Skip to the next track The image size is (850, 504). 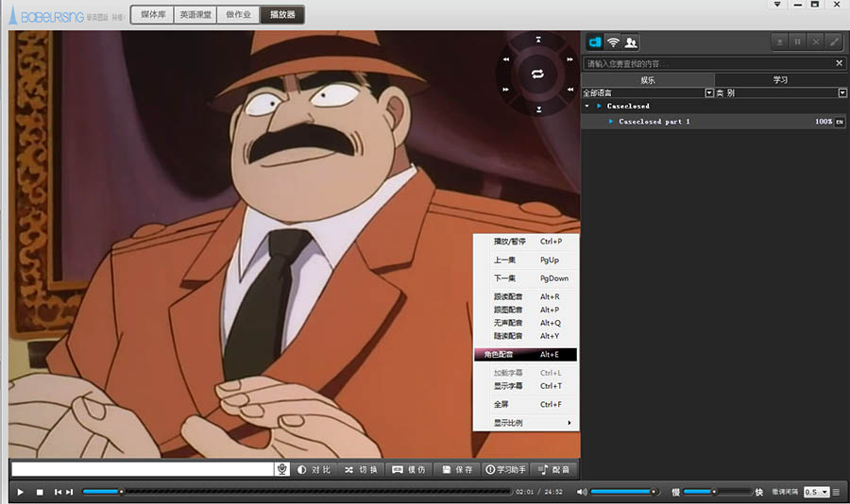tap(69, 492)
